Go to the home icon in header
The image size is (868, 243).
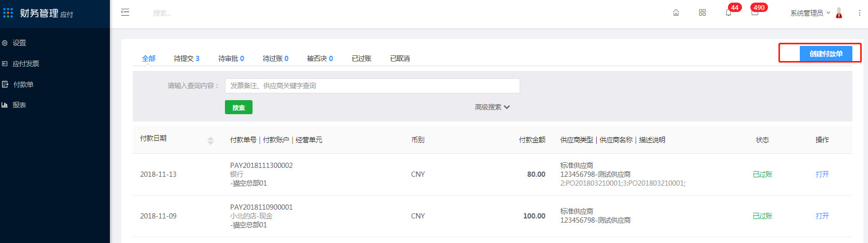tap(676, 13)
